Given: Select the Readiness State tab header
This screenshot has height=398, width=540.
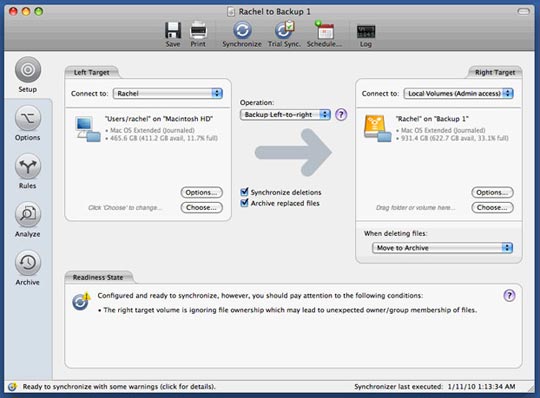Looking at the screenshot, I should tap(98, 277).
